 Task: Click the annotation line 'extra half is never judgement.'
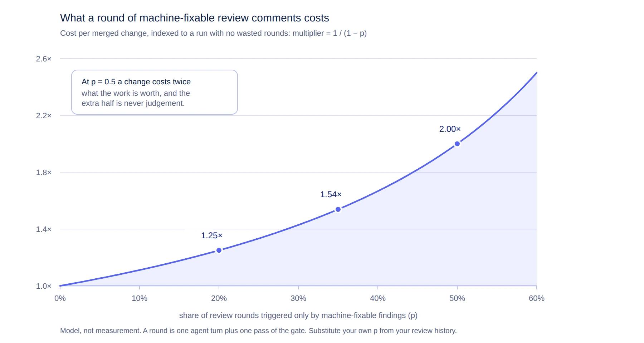click(x=133, y=103)
